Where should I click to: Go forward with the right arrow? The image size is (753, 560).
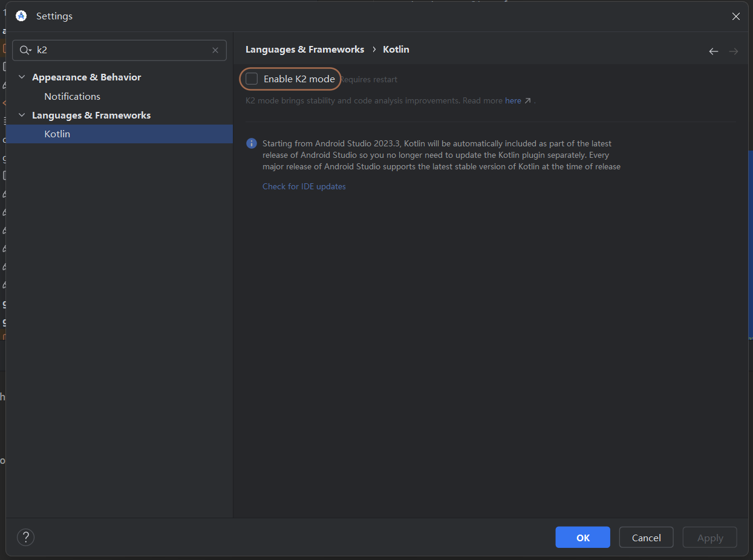click(734, 51)
